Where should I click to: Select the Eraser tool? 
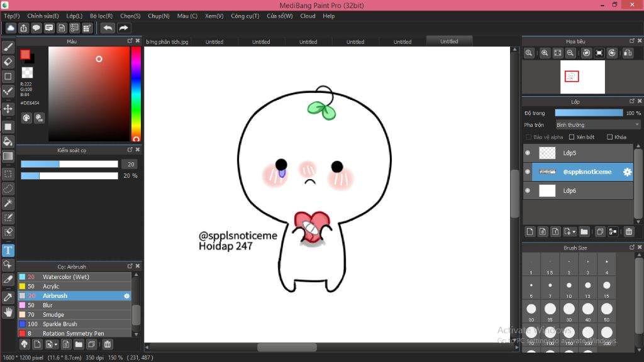point(8,62)
